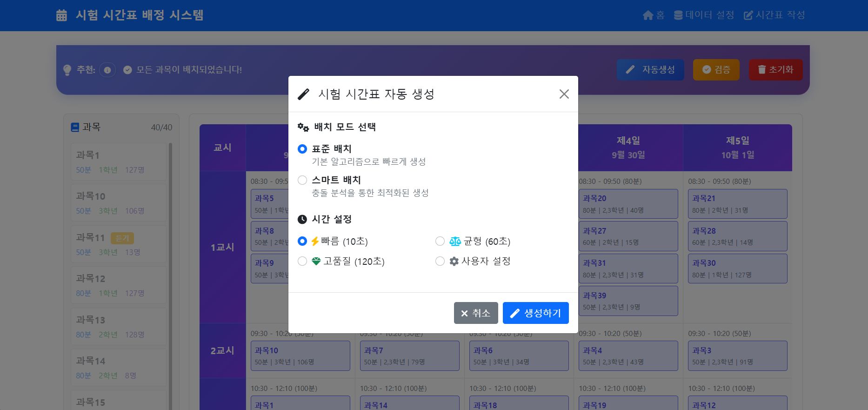Click the gear icon for 사용자 설정
The height and width of the screenshot is (410, 868).
click(x=454, y=261)
